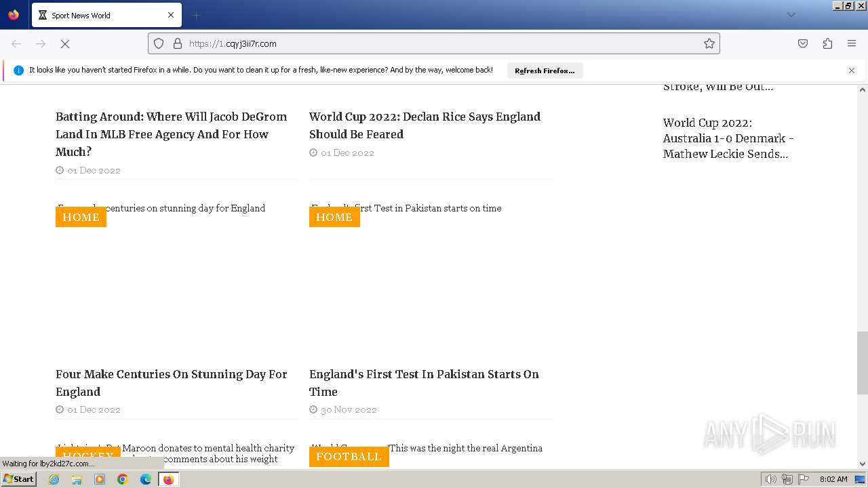868x488 pixels.
Task: Click scrollbar up arrow
Action: coord(863,89)
